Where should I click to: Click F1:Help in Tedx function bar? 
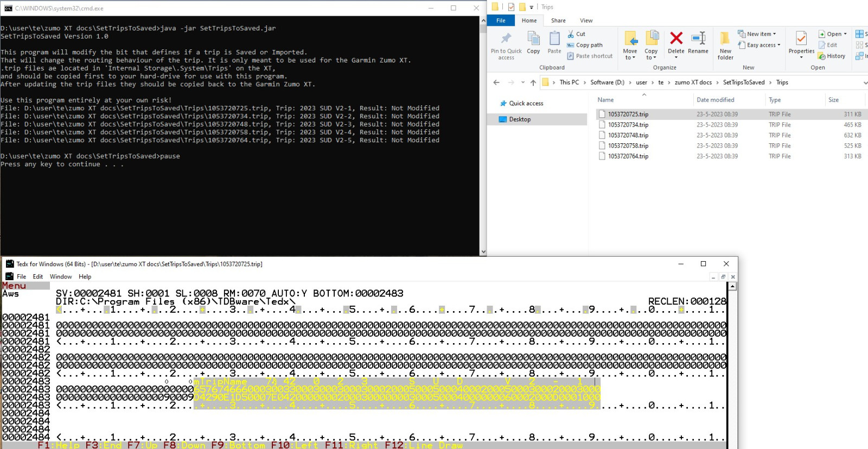(59, 445)
